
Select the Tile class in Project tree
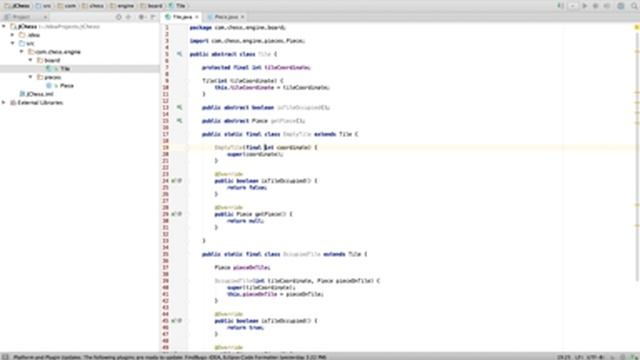point(58,69)
